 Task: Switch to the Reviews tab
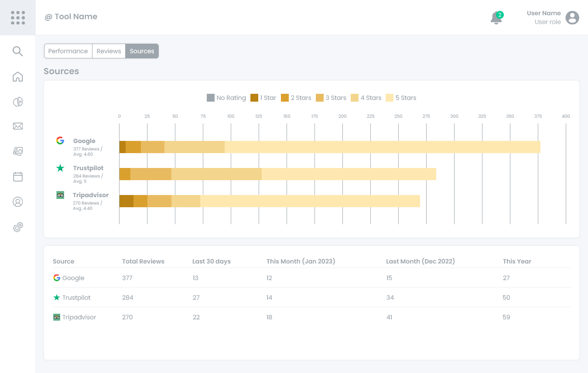click(109, 51)
